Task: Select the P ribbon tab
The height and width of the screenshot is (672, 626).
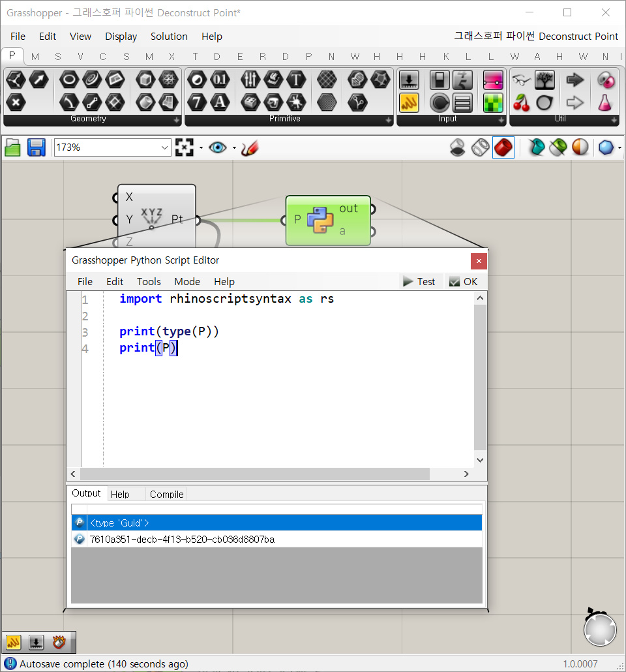Action: tap(12, 55)
